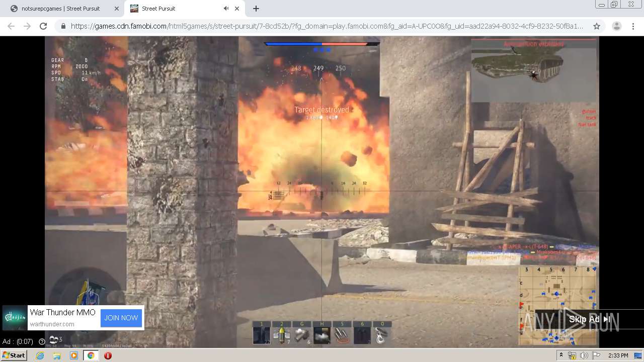Launch Internet Explorer from the taskbar

pyautogui.click(x=40, y=355)
